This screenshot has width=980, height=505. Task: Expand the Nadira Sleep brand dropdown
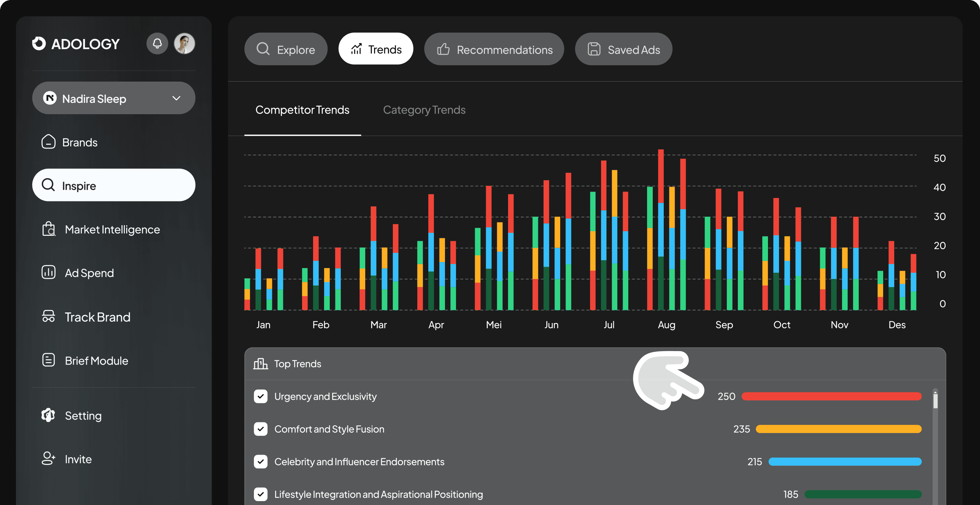click(176, 98)
